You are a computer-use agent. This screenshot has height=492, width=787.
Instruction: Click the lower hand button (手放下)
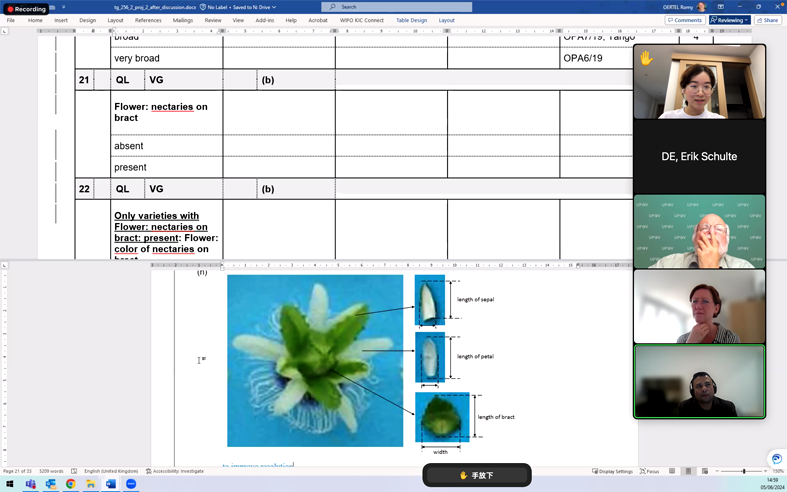477,475
